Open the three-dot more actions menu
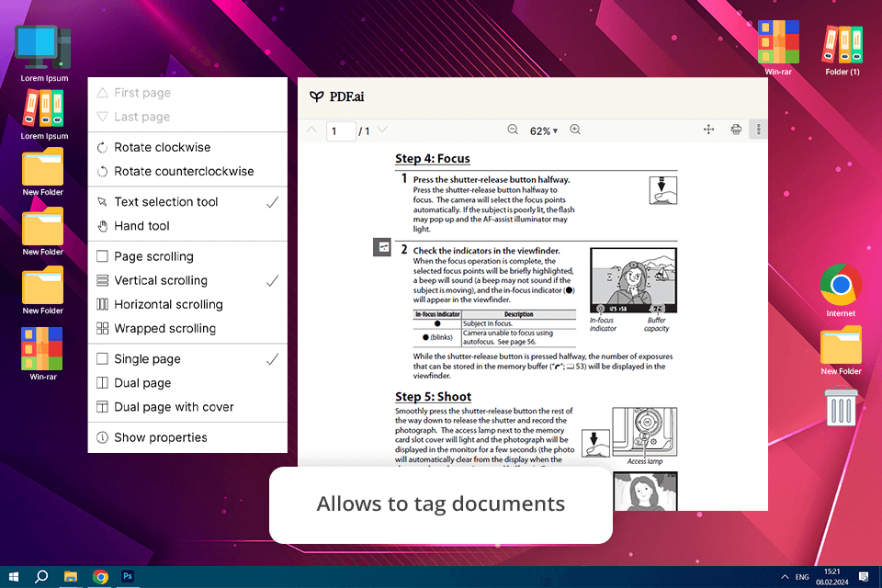 pos(758,130)
